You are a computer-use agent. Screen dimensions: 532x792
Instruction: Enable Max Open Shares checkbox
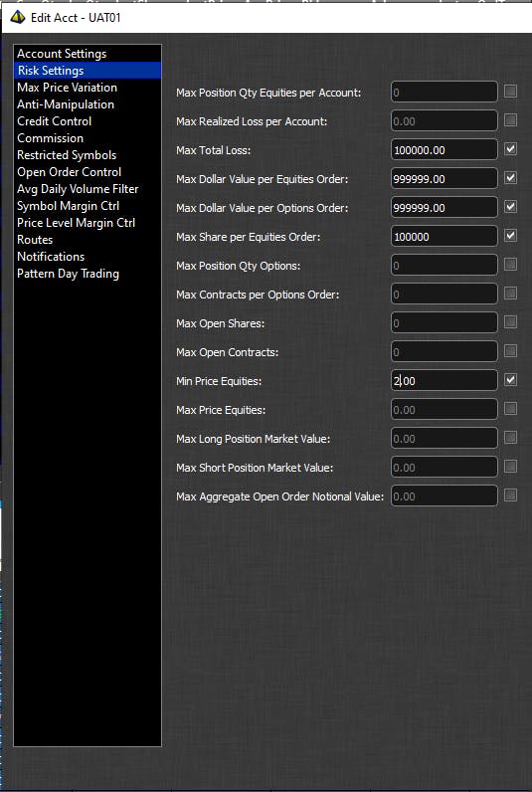510,321
